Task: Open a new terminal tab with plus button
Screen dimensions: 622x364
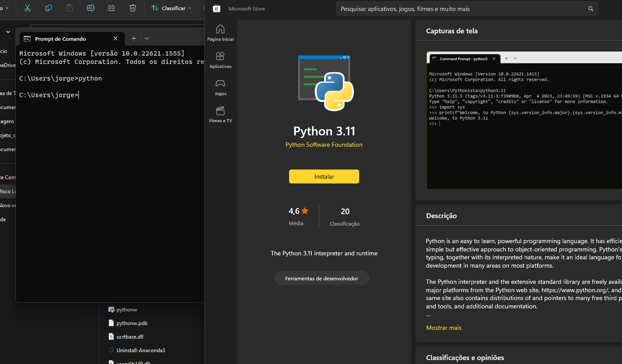Action: click(x=134, y=39)
